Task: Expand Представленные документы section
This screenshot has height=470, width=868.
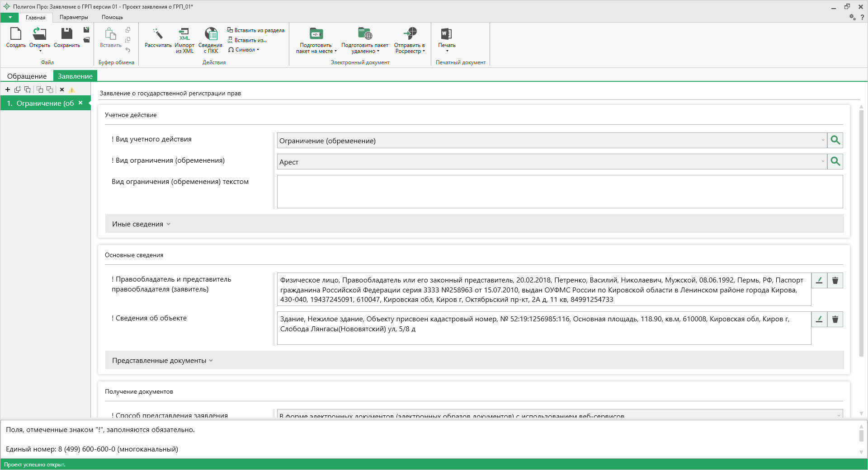Action: click(x=474, y=360)
